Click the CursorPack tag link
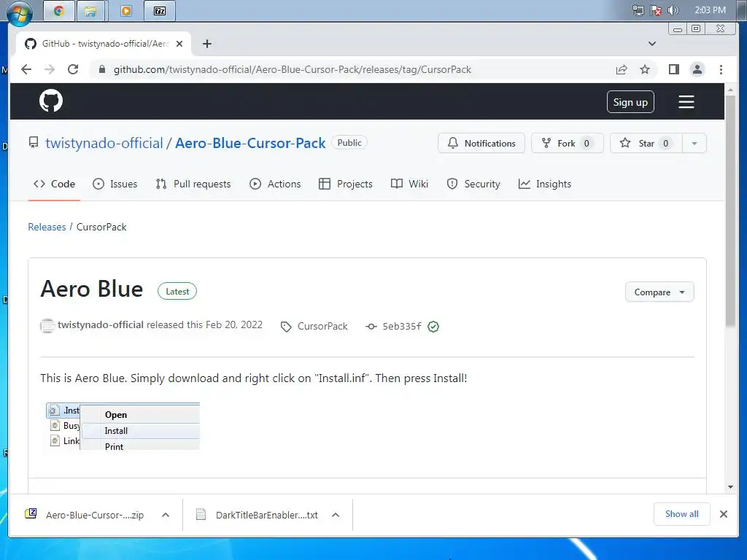 tap(322, 326)
